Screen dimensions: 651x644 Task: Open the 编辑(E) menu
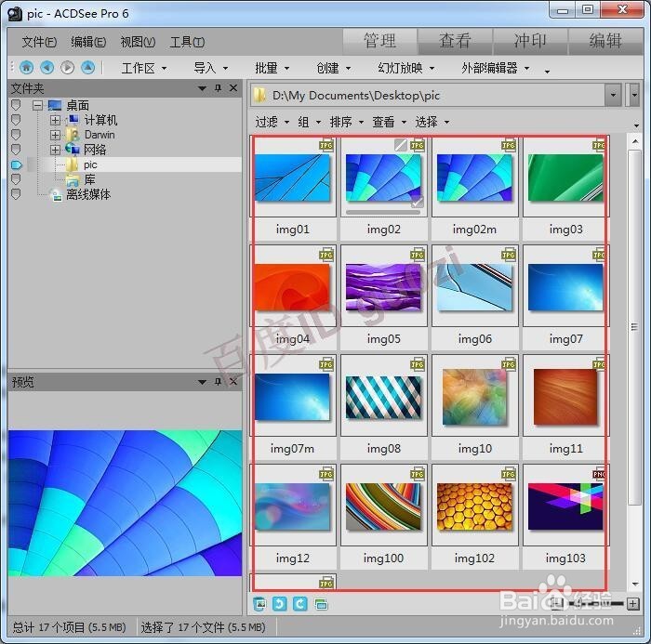pyautogui.click(x=88, y=42)
